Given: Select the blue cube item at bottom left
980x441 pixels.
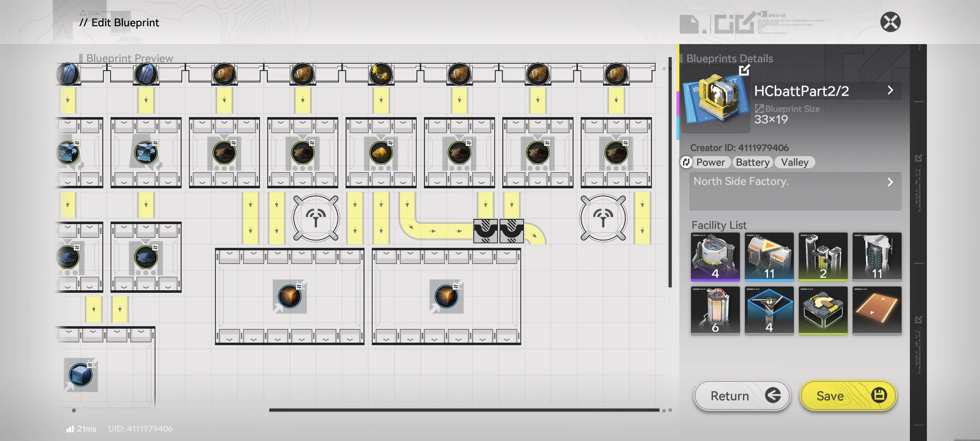Looking at the screenshot, I should pos(80,375).
